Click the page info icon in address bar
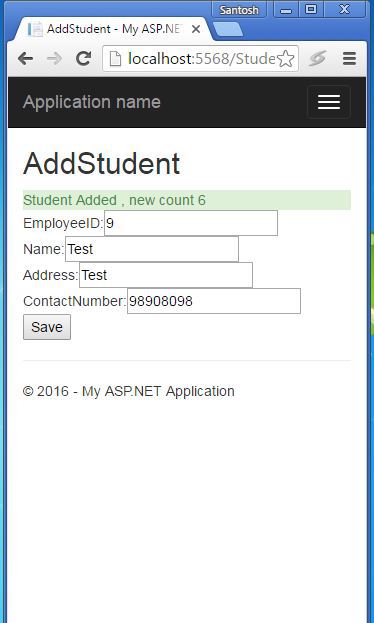Image resolution: width=374 pixels, height=623 pixels. tap(115, 59)
